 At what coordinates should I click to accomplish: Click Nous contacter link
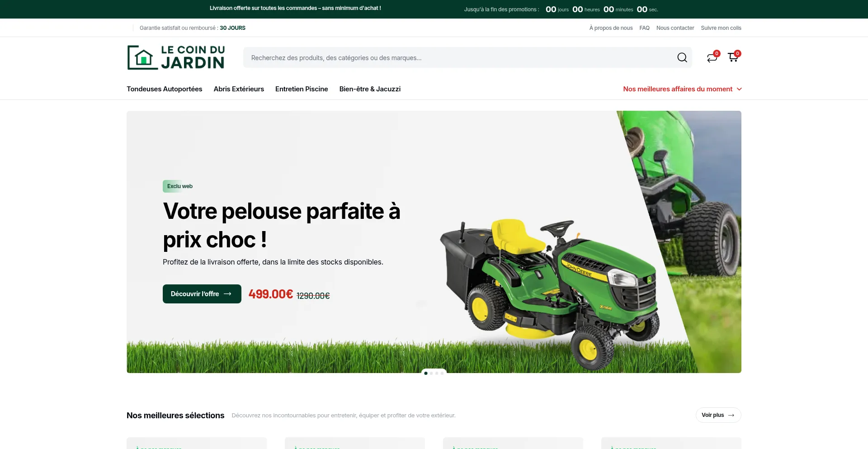[x=675, y=28]
